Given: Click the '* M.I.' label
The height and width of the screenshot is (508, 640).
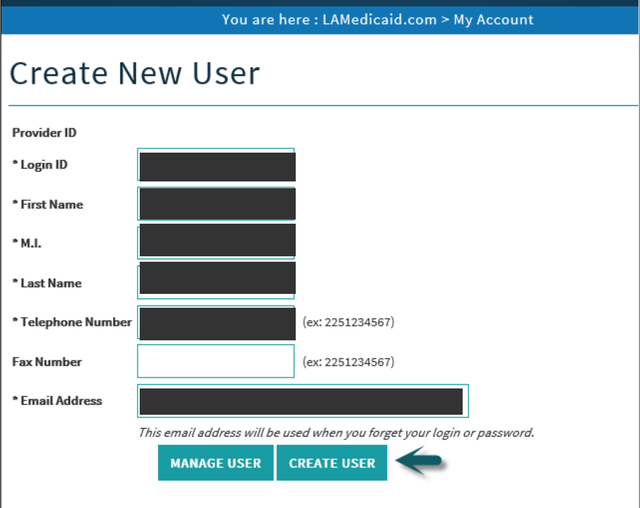Looking at the screenshot, I should (27, 243).
